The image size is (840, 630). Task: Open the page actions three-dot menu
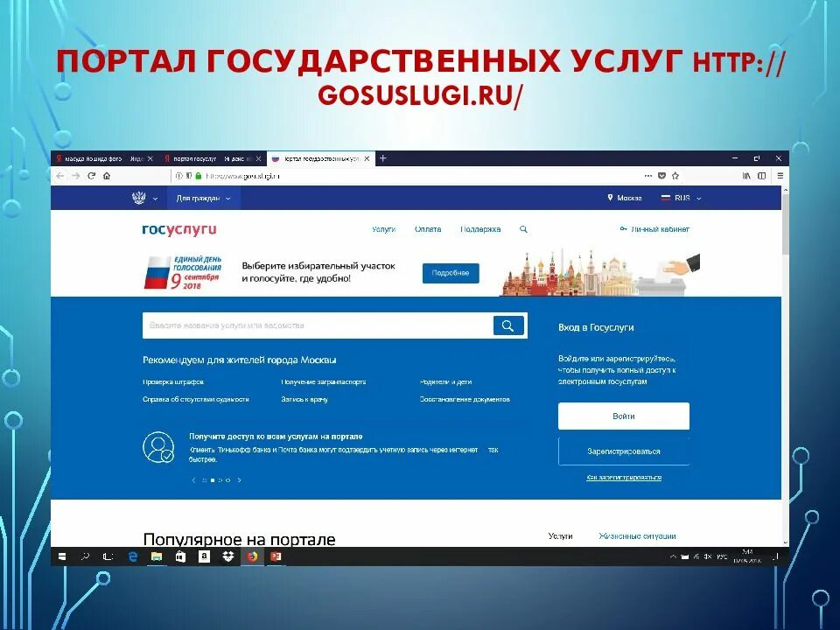pos(648,176)
